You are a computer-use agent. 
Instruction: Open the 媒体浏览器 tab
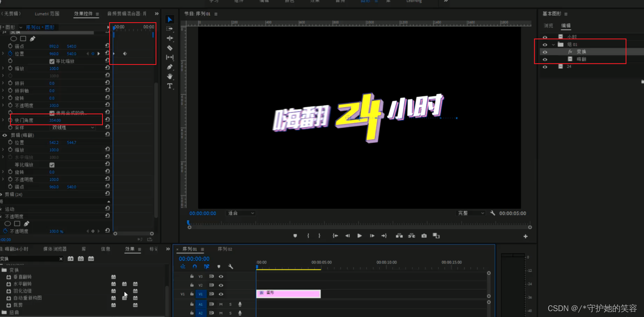point(55,249)
